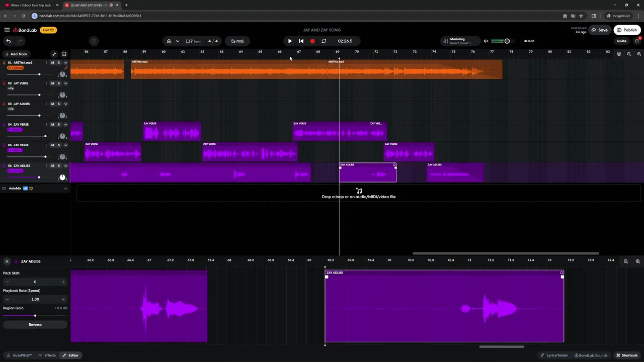Open options menu for 02 JAY VERSE track
Screen dimensions: 644x362
[47, 83]
